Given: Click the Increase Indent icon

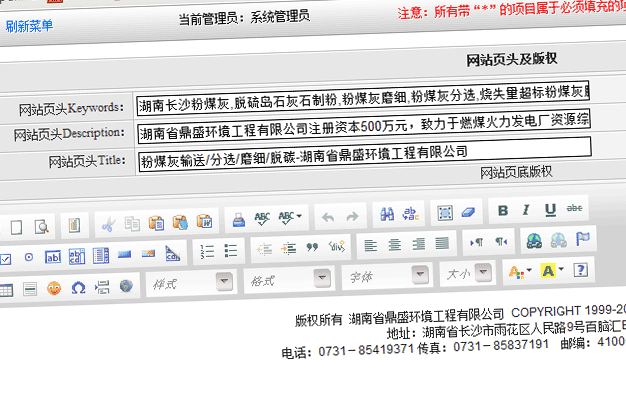Looking at the screenshot, I should point(288,248).
